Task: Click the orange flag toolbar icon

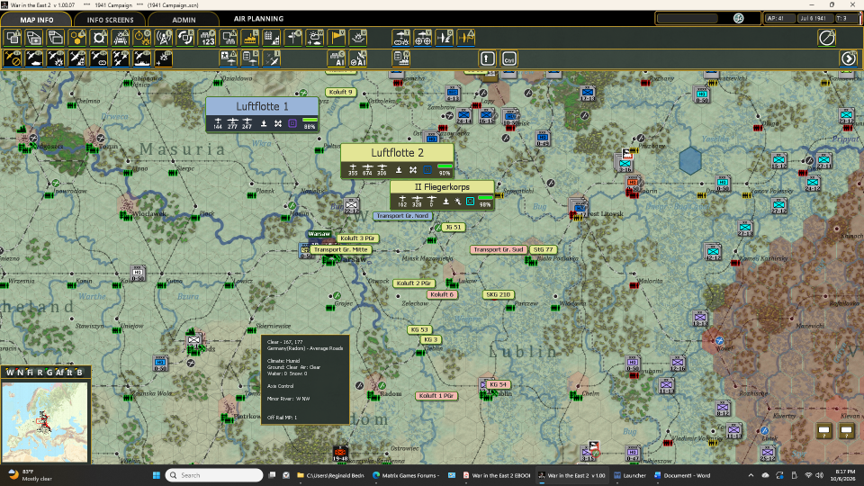Action: tap(336, 38)
